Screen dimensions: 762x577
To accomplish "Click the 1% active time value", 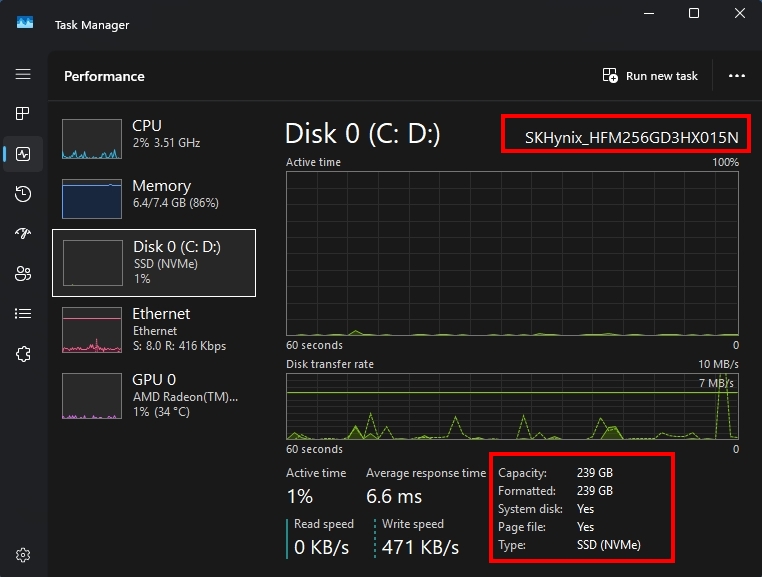I will tap(300, 497).
